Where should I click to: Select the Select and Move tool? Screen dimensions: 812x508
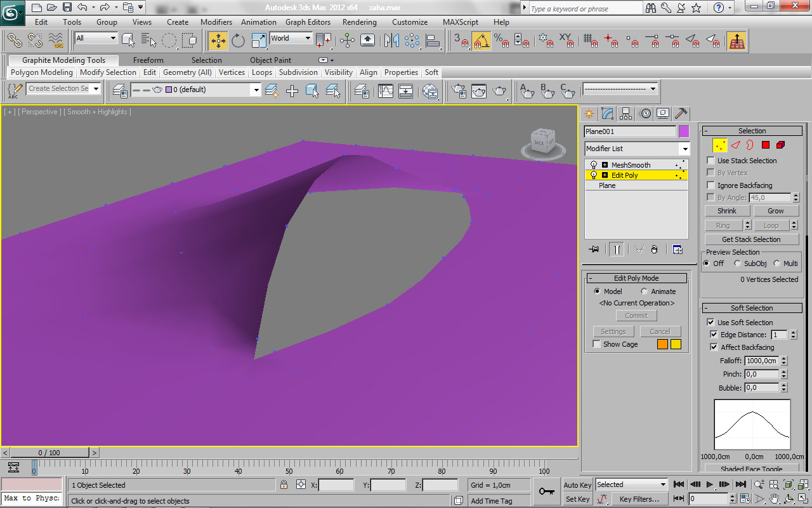click(218, 41)
